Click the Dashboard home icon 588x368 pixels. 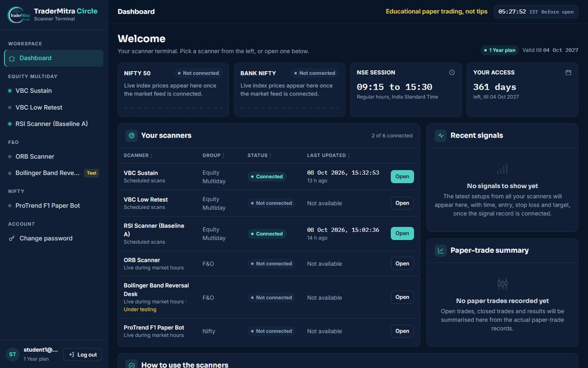[12, 58]
